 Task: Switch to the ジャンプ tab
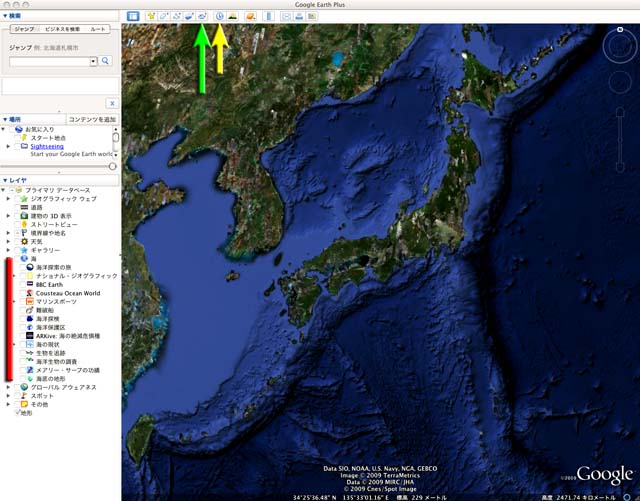[24, 29]
